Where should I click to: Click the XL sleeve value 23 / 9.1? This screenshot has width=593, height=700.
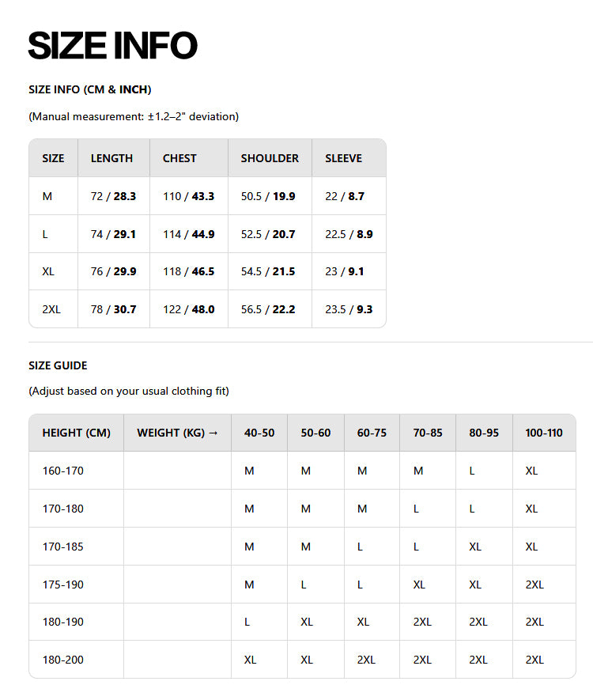pyautogui.click(x=345, y=271)
